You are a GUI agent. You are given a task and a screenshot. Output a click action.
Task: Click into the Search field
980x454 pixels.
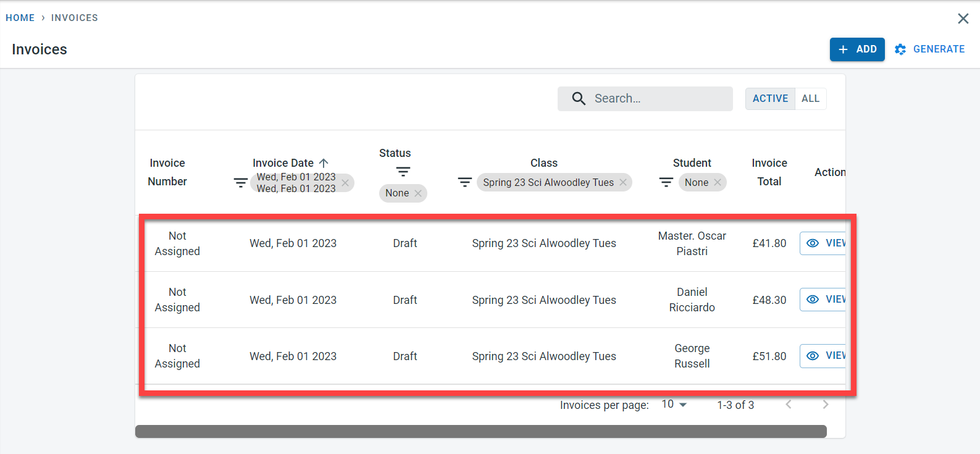coord(655,99)
